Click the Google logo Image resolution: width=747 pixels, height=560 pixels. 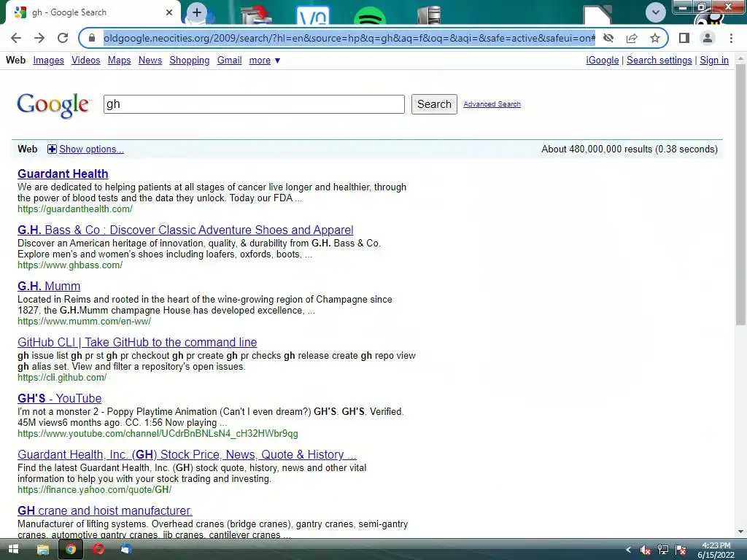click(53, 105)
